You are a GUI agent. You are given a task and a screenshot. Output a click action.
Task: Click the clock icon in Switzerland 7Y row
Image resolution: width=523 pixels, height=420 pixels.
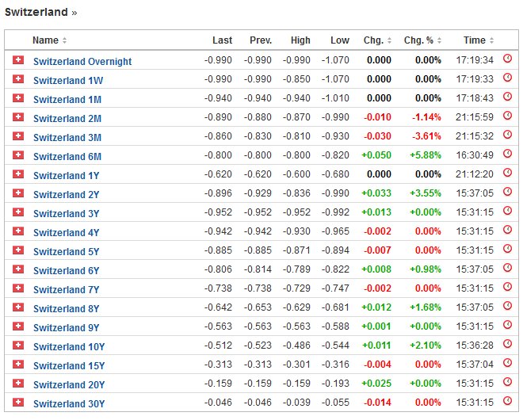507,287
